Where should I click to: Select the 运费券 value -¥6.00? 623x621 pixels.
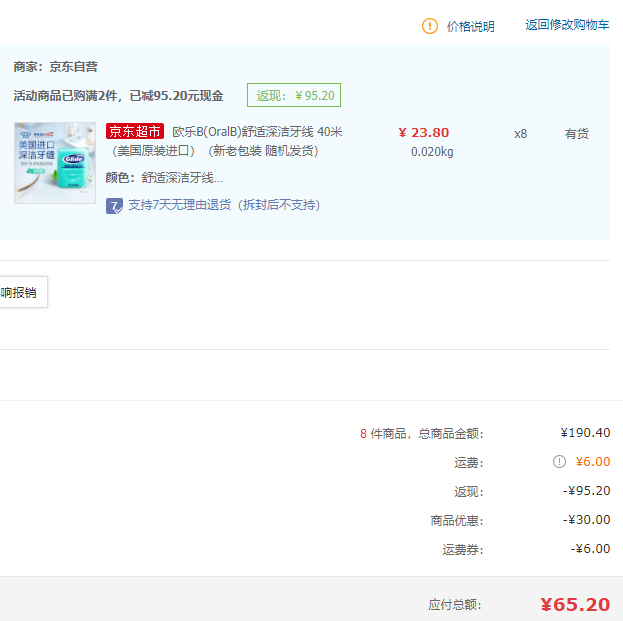[x=590, y=549]
